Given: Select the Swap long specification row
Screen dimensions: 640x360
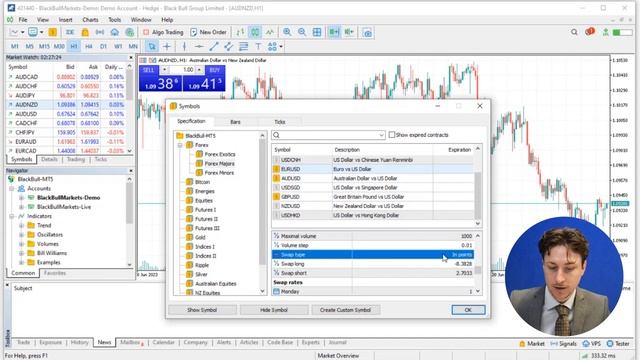Looking at the screenshot, I should point(373,264).
